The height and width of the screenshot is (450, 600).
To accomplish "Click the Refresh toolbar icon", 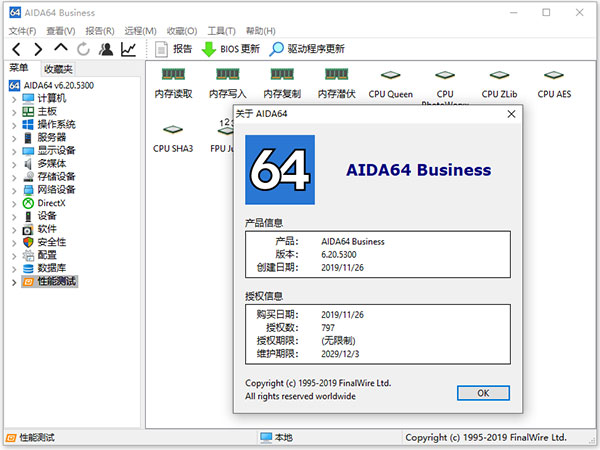I will (83, 49).
